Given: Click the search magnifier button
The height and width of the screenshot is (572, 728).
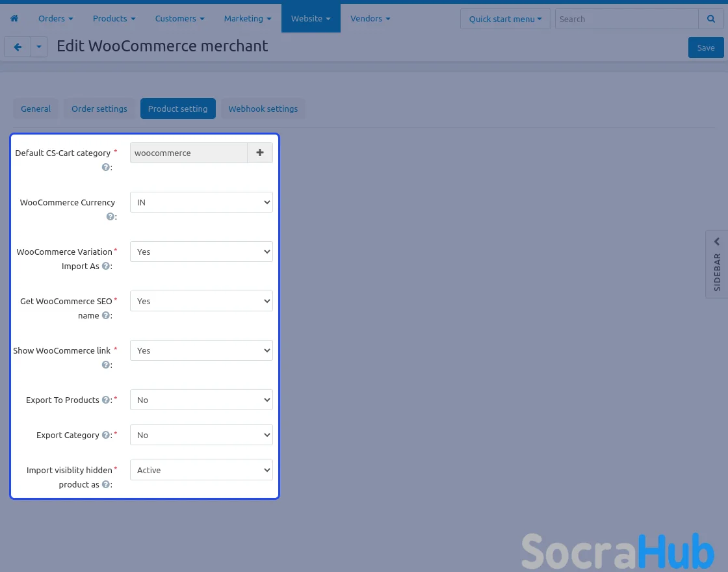Looking at the screenshot, I should (711, 19).
